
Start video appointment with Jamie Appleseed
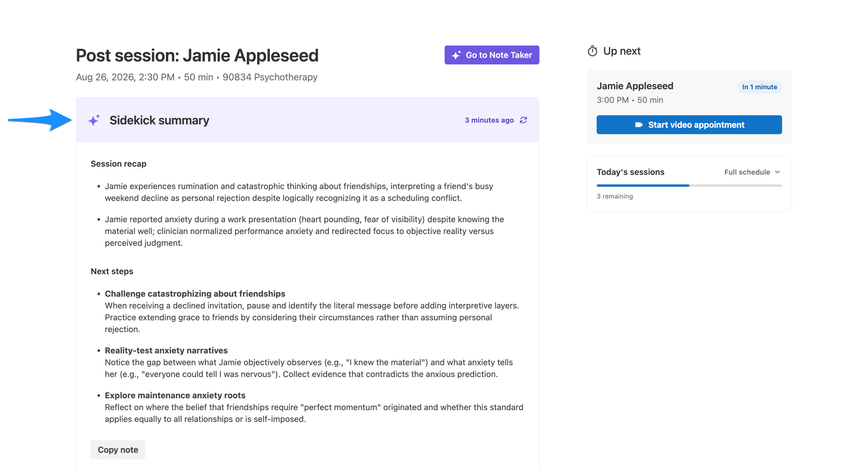pyautogui.click(x=689, y=125)
